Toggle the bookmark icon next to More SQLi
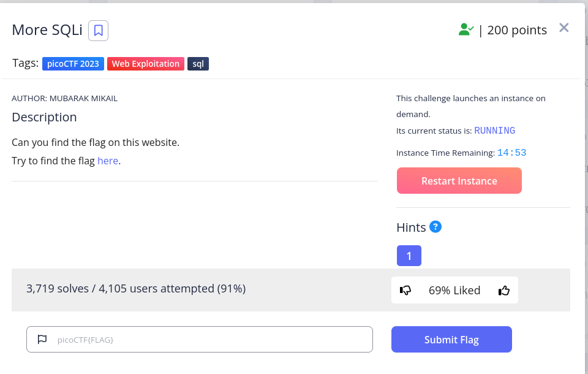This screenshot has height=374, width=588. coord(98,29)
